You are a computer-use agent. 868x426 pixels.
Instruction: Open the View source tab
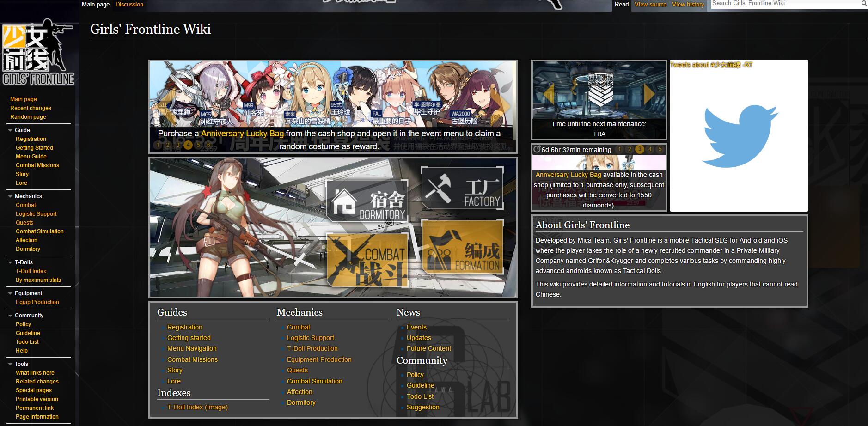click(x=650, y=5)
